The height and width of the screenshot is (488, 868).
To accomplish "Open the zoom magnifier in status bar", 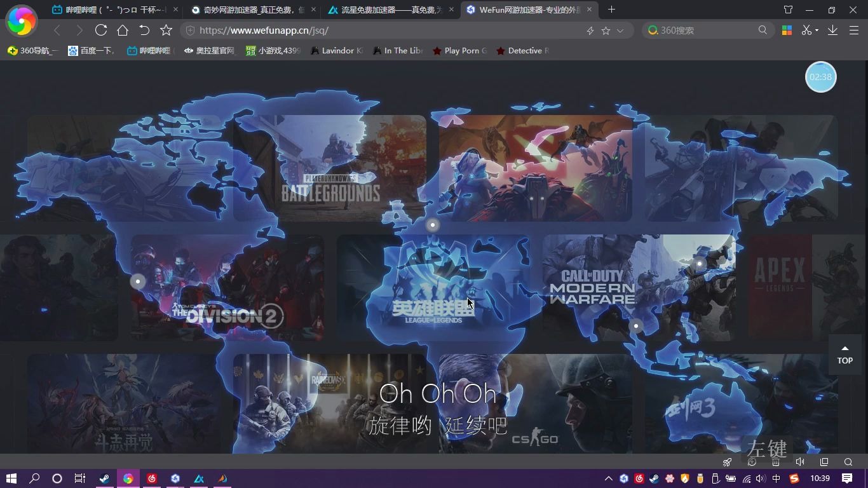I will click(x=848, y=462).
